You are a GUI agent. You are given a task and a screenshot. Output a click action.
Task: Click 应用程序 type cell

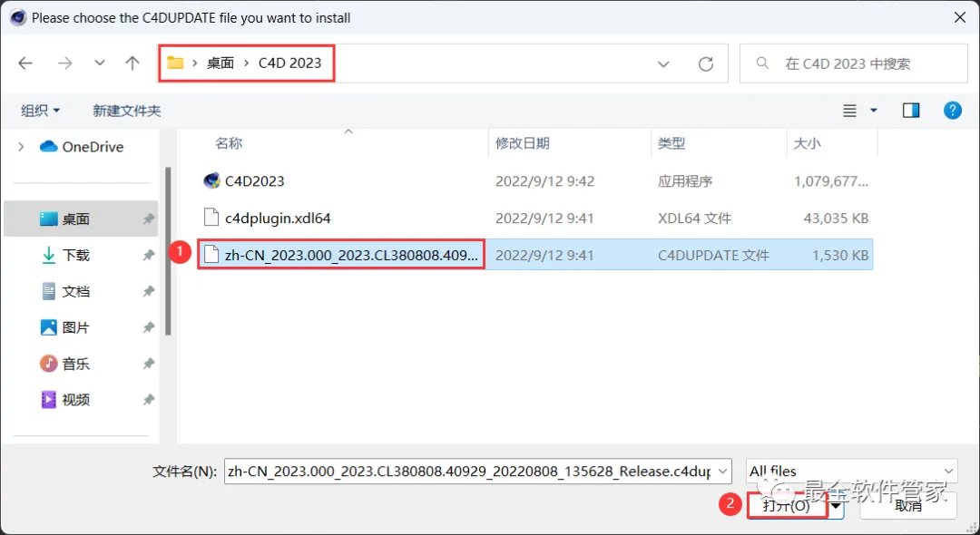[685, 181]
